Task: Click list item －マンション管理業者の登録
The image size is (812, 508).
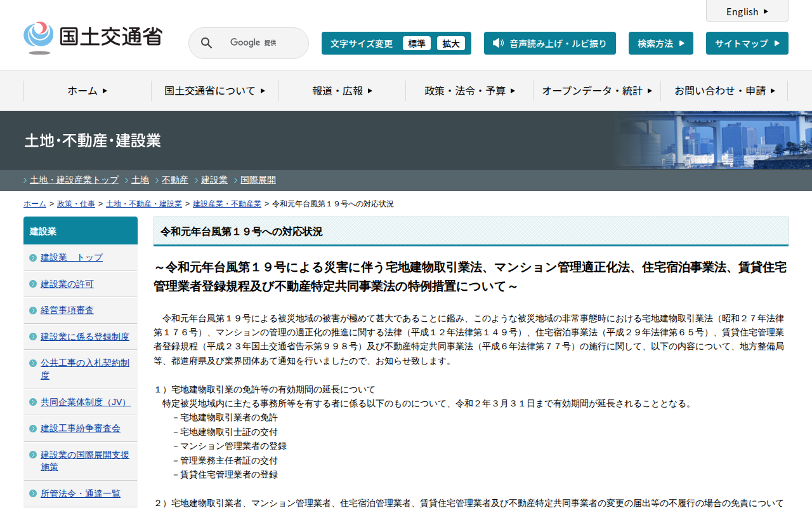Action: [x=229, y=446]
